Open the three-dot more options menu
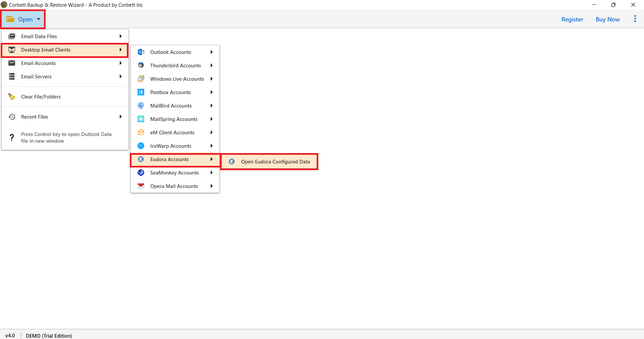The height and width of the screenshot is (339, 644). click(x=635, y=19)
